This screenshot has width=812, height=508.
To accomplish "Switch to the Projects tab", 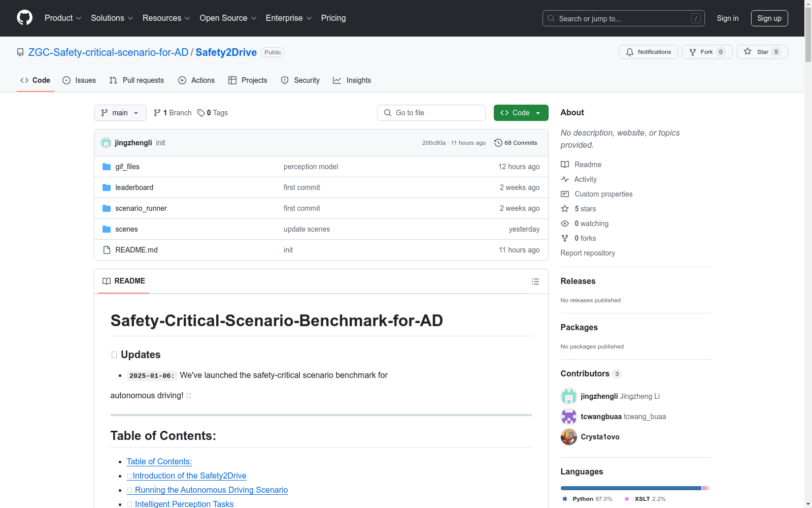I will 248,80.
